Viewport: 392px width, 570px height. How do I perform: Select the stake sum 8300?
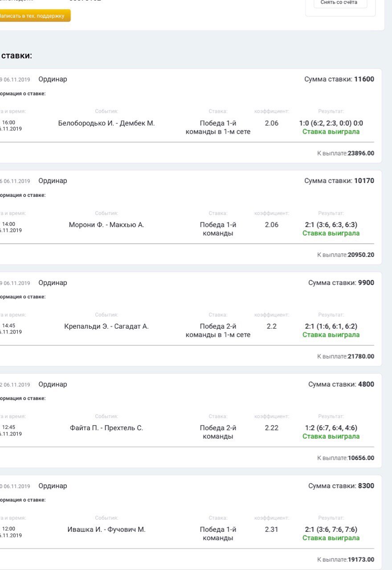pos(366,486)
